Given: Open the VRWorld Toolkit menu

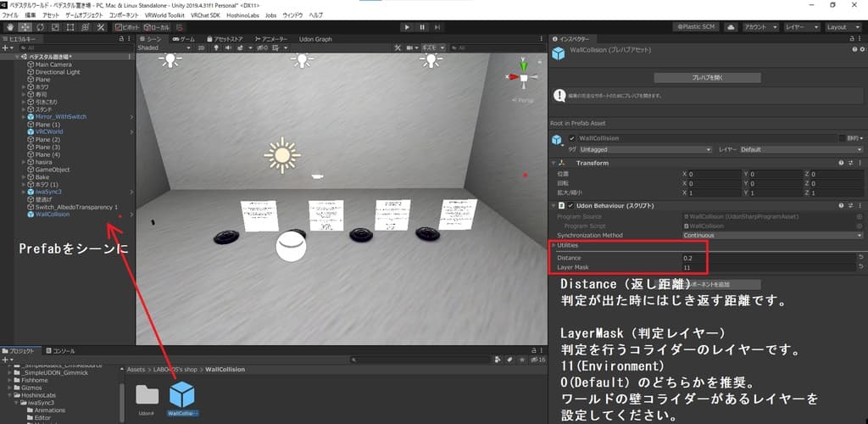Looking at the screenshot, I should click(x=165, y=15).
